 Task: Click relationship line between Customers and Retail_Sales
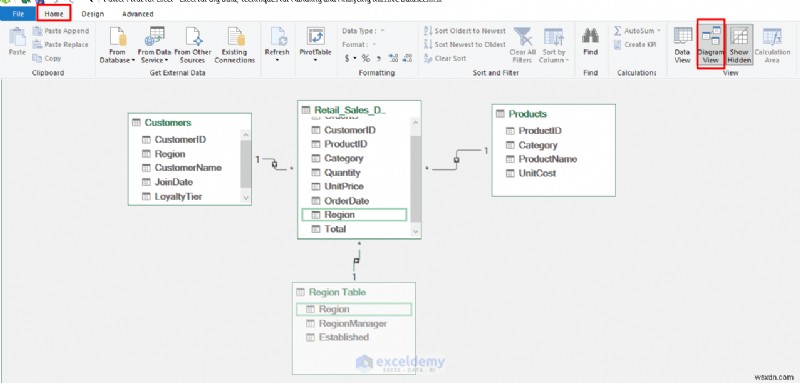[274, 164]
